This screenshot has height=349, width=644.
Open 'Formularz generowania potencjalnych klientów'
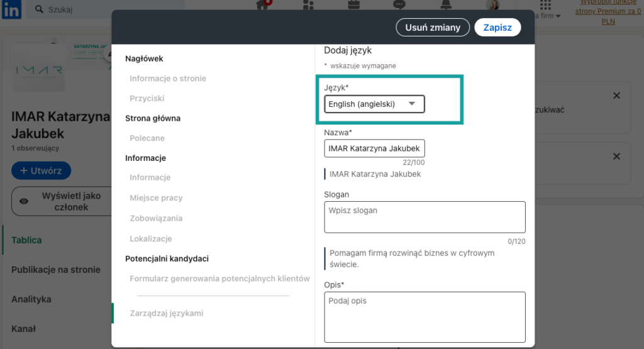point(219,279)
